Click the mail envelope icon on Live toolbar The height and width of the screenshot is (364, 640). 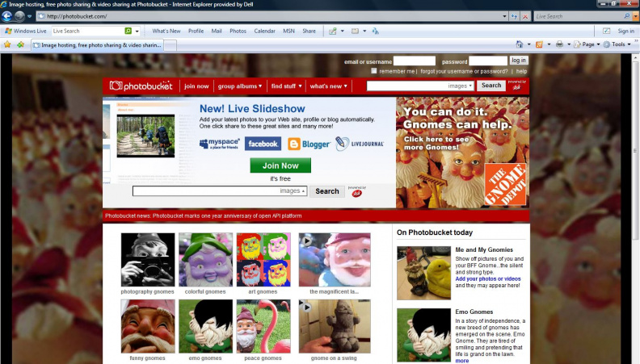coord(355,31)
